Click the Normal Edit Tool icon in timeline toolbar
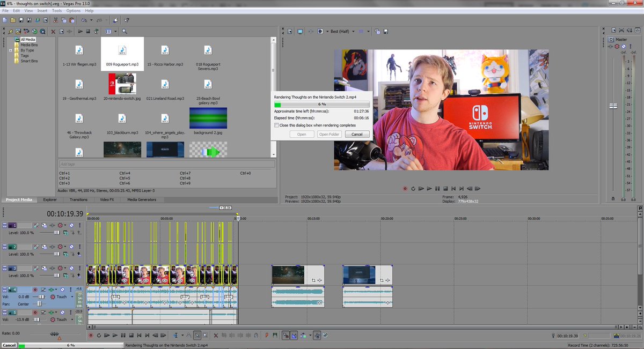The image size is (644, 349). pyautogui.click(x=175, y=336)
